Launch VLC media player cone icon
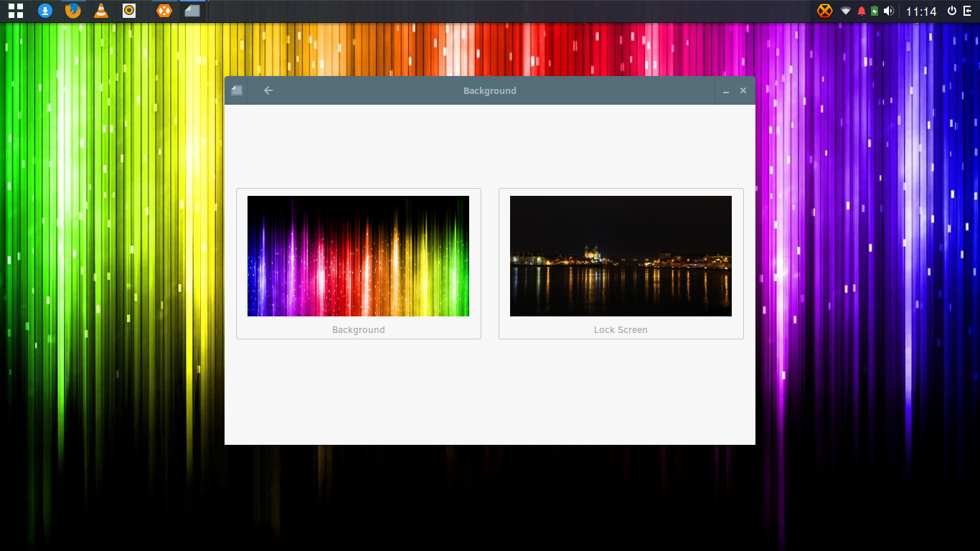Viewport: 980px width, 551px height. (101, 11)
